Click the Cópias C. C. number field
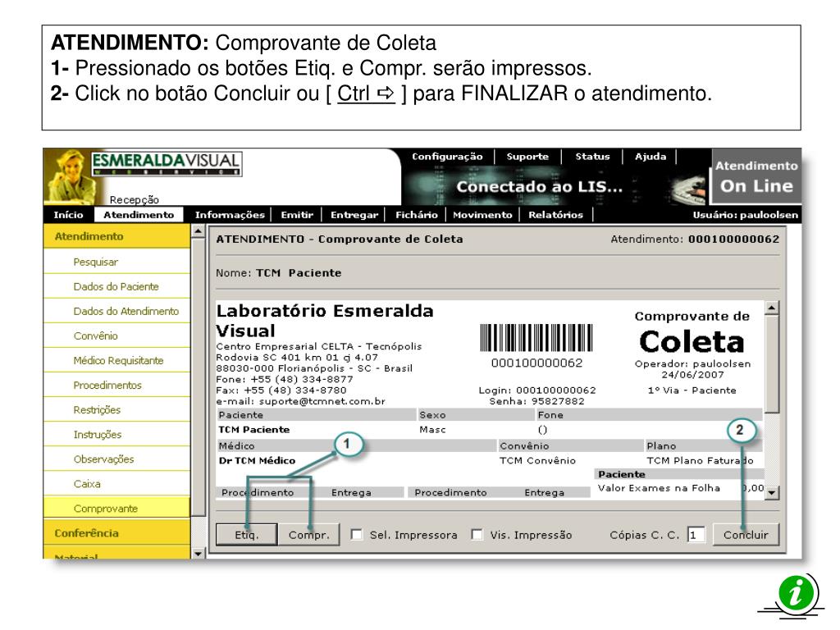Image resolution: width=840 pixels, height=630 pixels. pos(696,535)
